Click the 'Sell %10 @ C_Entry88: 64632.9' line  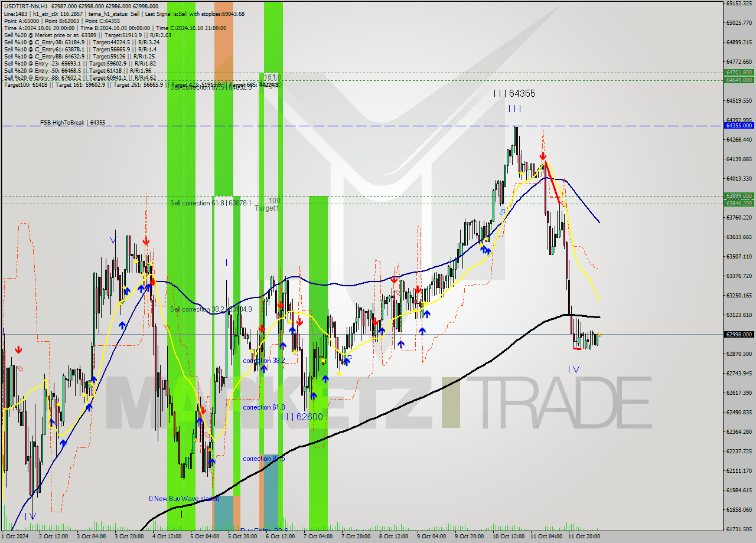79,56
